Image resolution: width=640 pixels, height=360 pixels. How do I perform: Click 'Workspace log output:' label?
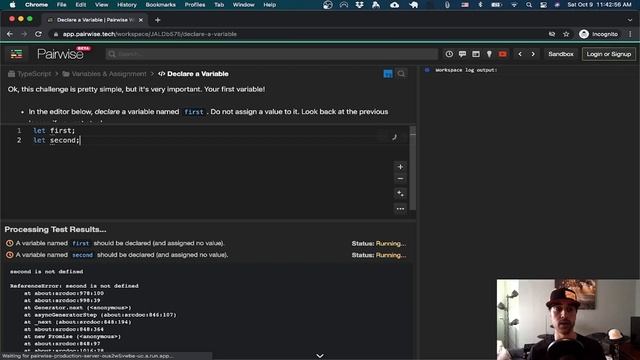click(x=466, y=70)
